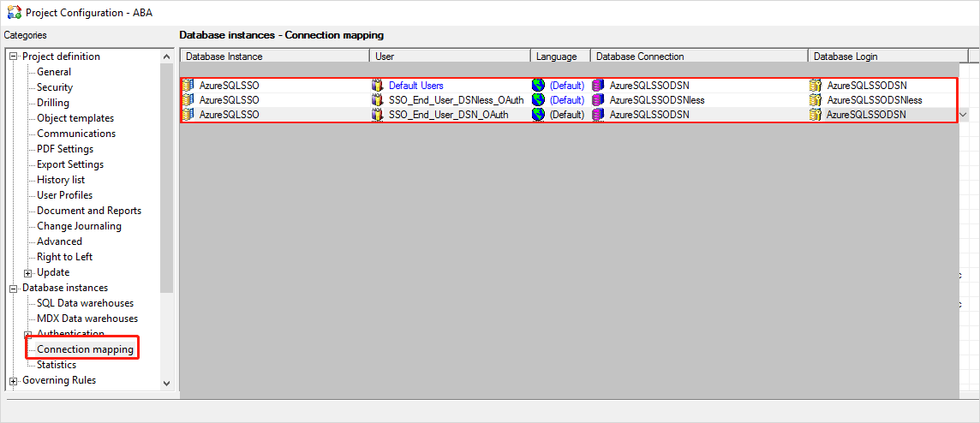Click the (Default) language link in second row
Screen dimensions: 980x423
(566, 100)
